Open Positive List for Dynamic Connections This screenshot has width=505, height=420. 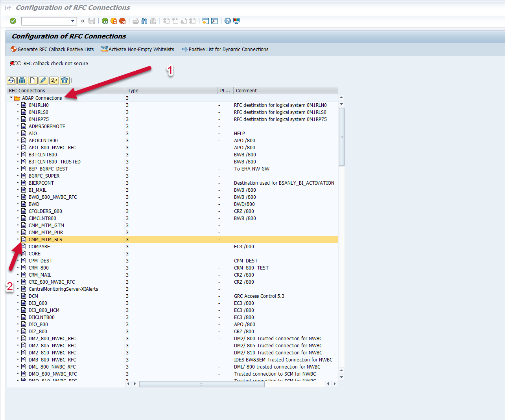pyautogui.click(x=225, y=50)
